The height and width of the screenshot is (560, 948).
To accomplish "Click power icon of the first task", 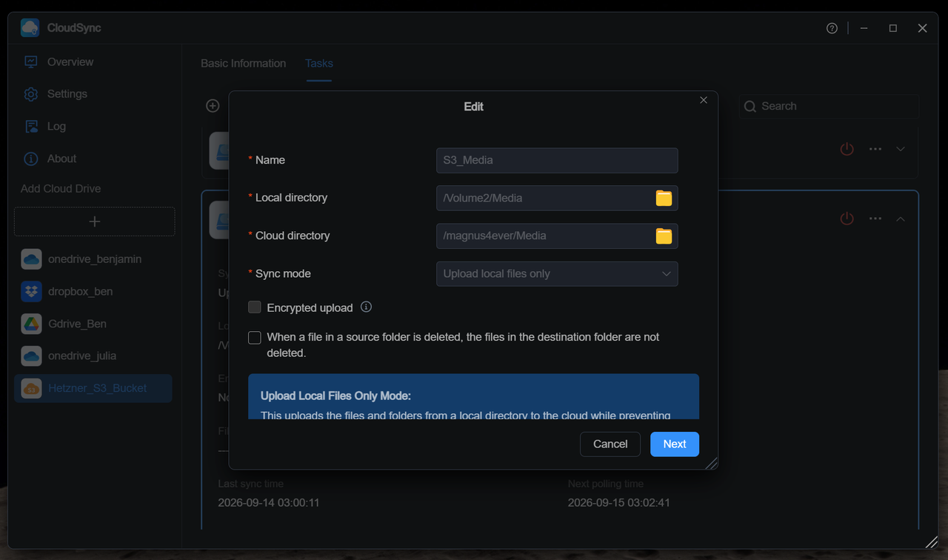I will (x=847, y=149).
